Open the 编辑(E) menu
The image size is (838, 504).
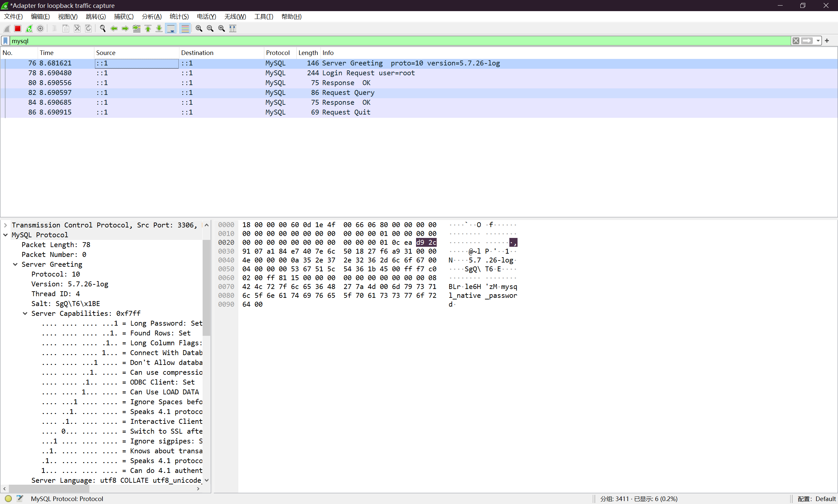[x=40, y=16]
